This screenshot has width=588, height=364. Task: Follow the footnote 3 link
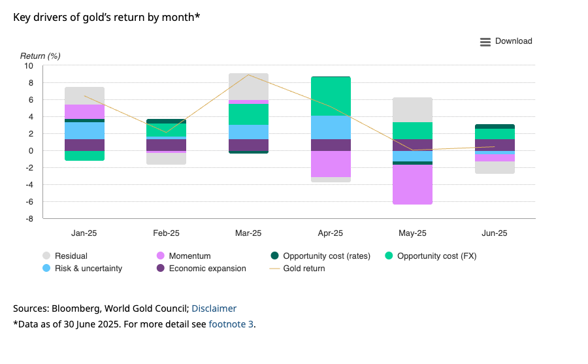pos(231,324)
